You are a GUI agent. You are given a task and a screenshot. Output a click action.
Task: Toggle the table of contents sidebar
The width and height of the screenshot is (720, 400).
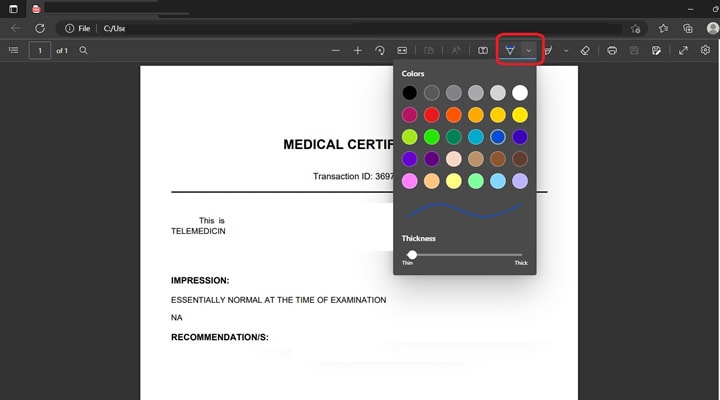pos(14,50)
